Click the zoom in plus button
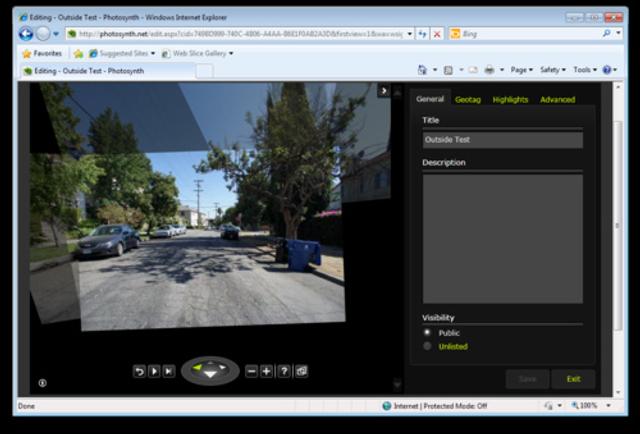 267,371
